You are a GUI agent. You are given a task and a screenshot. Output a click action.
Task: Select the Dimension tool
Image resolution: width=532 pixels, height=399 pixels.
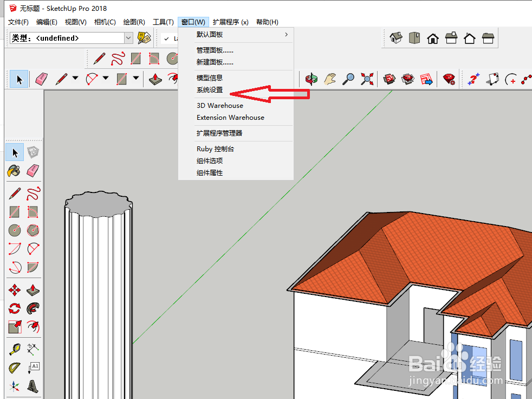[x=33, y=350]
